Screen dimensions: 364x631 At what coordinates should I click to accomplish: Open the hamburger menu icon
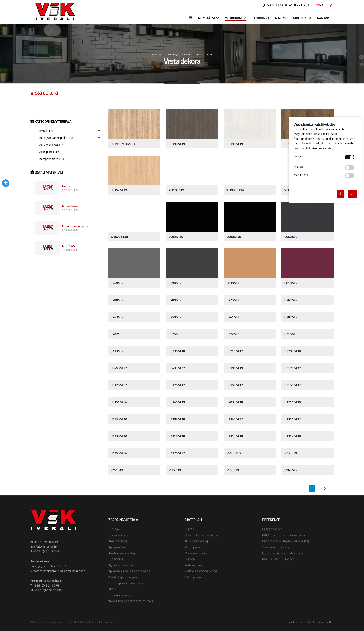point(191,18)
